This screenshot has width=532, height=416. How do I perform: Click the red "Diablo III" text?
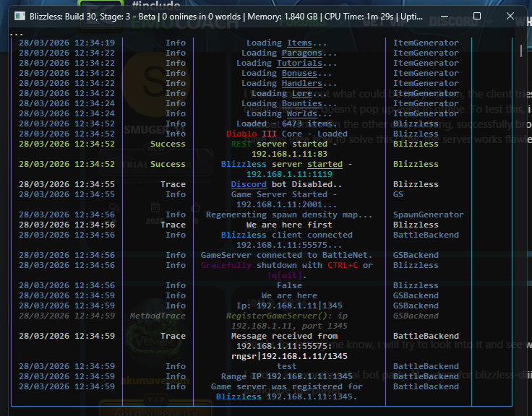252,134
